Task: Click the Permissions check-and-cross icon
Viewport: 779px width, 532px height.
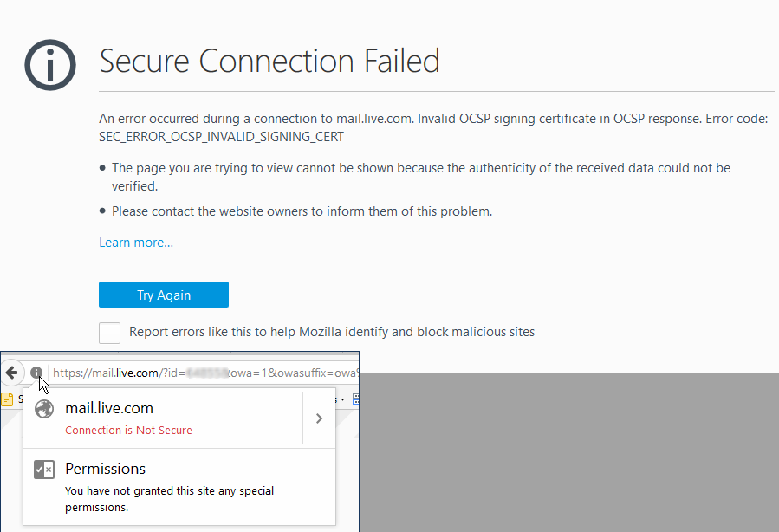Action: coord(44,470)
